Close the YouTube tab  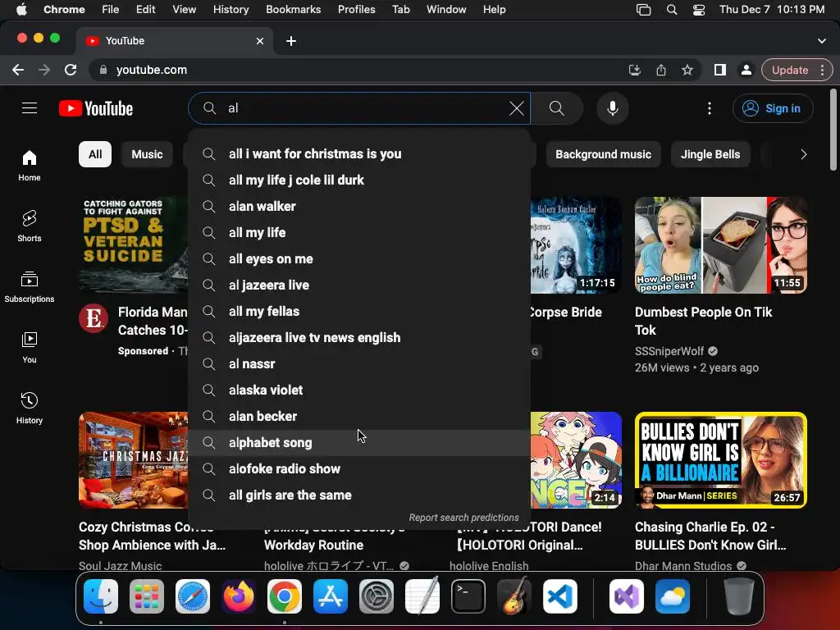coord(260,41)
